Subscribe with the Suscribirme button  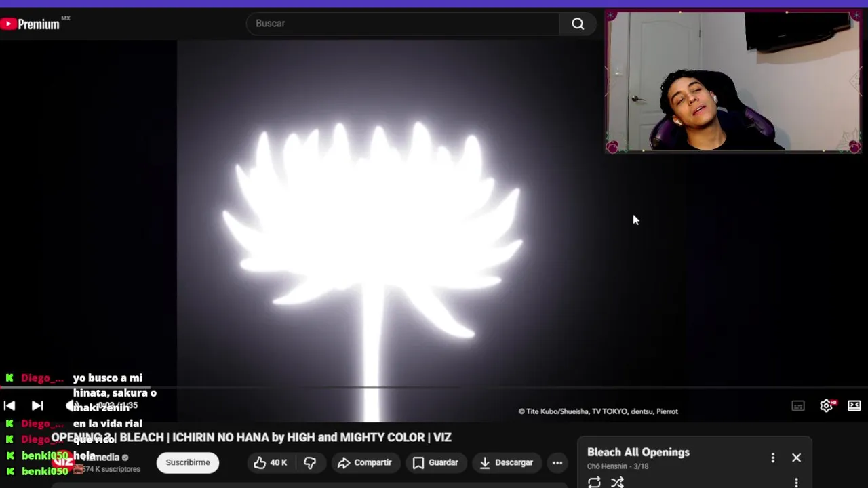click(188, 462)
